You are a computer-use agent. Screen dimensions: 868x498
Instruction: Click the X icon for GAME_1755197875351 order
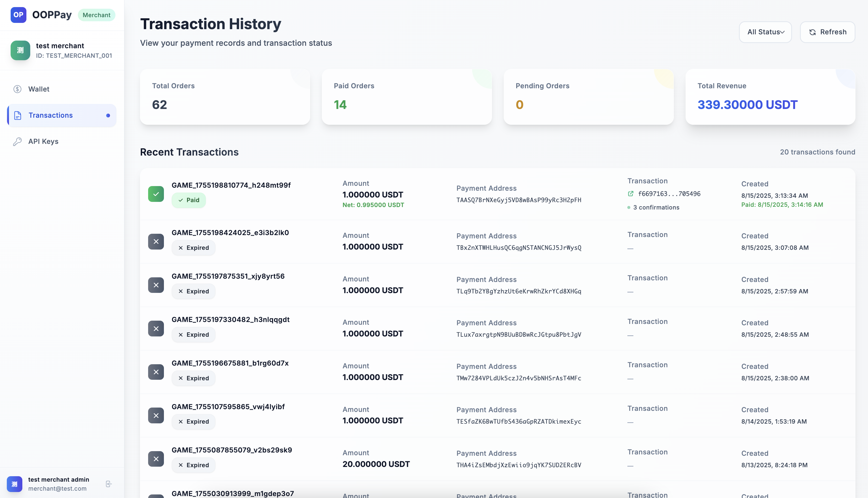[x=156, y=285]
